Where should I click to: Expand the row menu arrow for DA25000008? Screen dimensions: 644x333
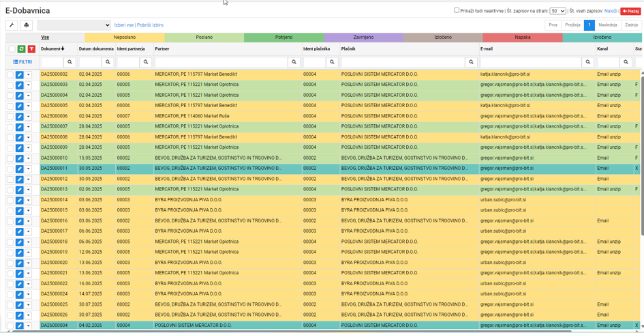coord(29,137)
